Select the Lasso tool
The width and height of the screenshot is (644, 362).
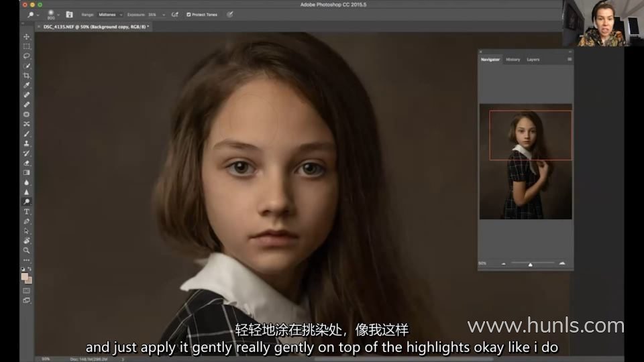[x=27, y=56]
